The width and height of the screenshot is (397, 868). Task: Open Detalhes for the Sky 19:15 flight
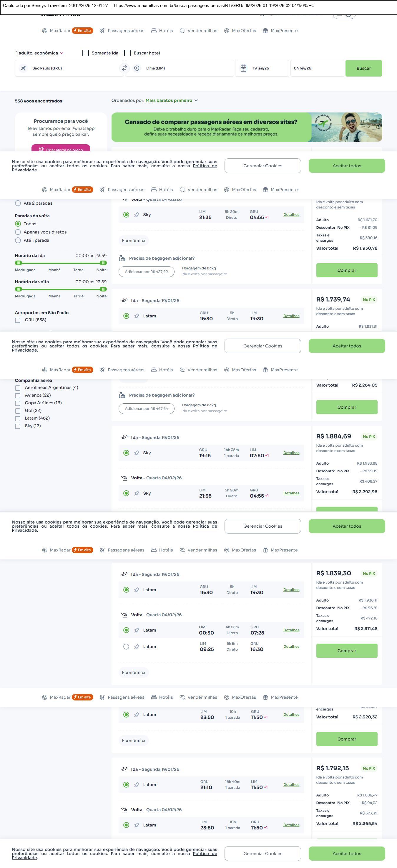pos(291,453)
